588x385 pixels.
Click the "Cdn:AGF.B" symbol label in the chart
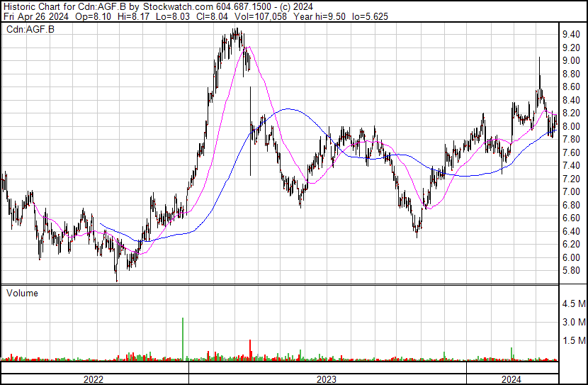click(x=30, y=29)
